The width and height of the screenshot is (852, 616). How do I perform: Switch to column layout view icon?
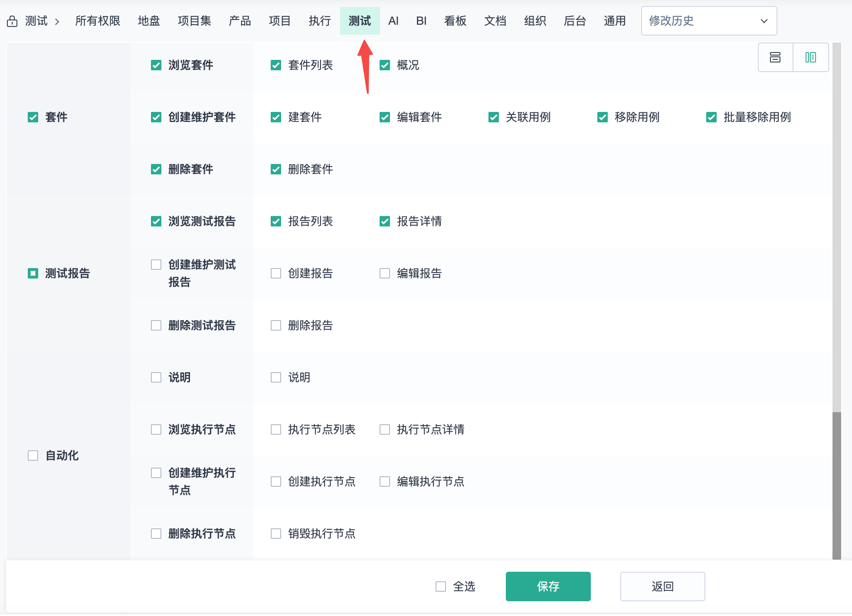tap(810, 57)
